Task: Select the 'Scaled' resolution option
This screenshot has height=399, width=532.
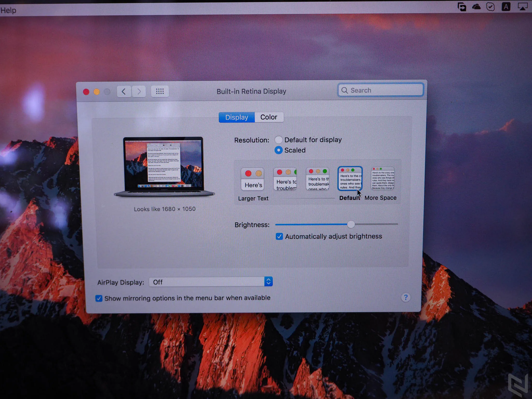Action: pos(278,150)
